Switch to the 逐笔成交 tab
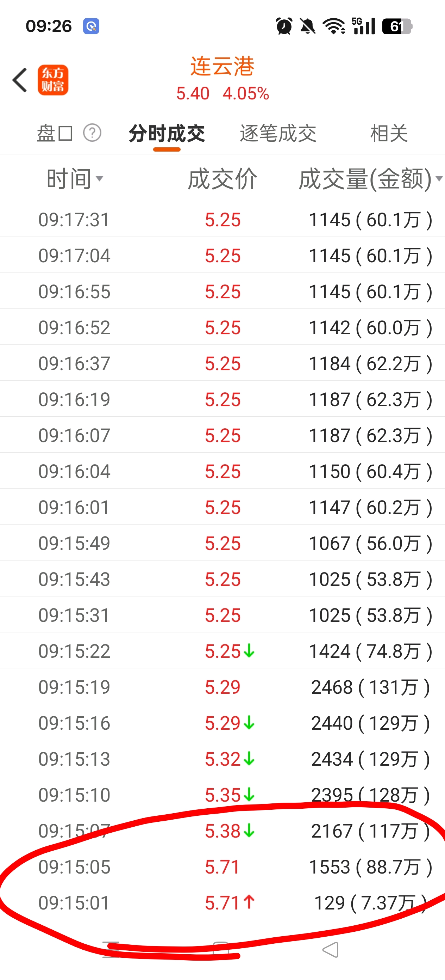445x980 pixels. tap(278, 134)
